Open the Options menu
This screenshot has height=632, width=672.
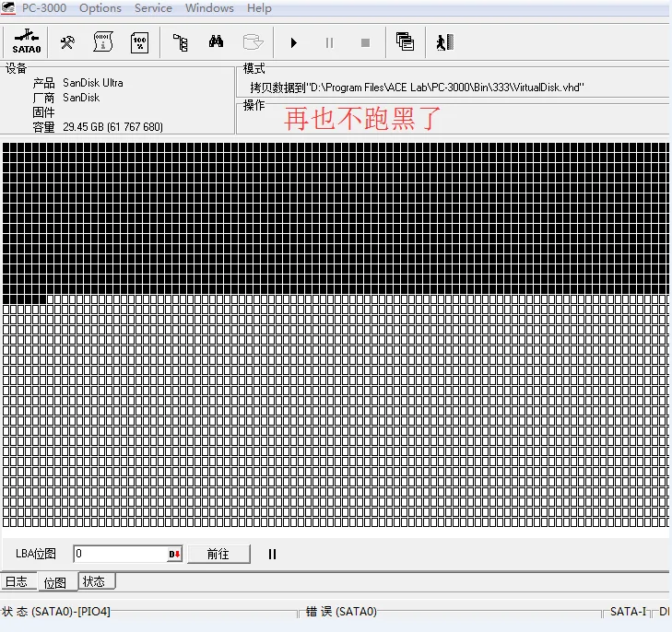pyautogui.click(x=100, y=8)
